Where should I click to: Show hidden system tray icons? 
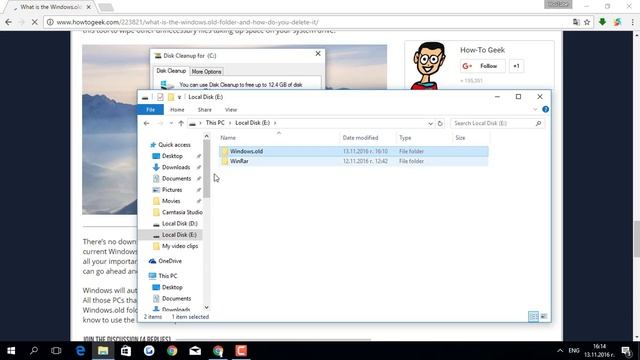point(560,351)
